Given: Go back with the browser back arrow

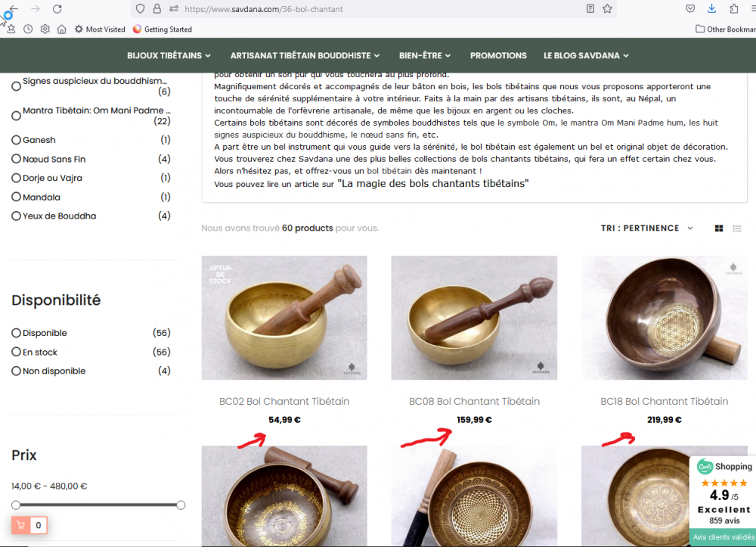Looking at the screenshot, I should [13, 8].
